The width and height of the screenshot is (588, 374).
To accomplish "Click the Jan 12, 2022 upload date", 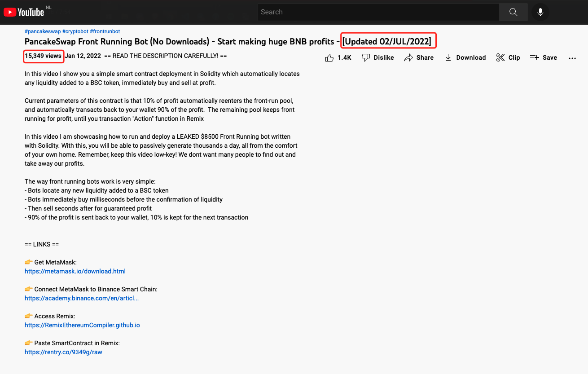I will coord(83,56).
